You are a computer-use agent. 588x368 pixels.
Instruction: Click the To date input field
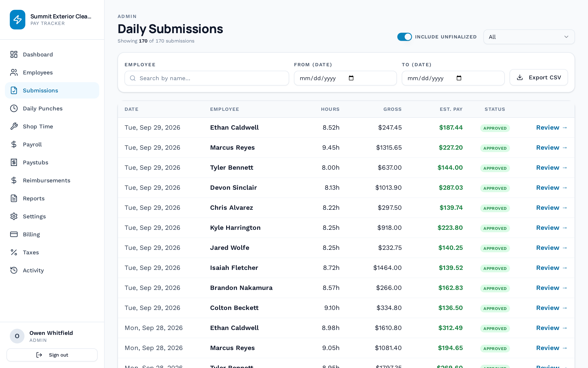tap(453, 78)
